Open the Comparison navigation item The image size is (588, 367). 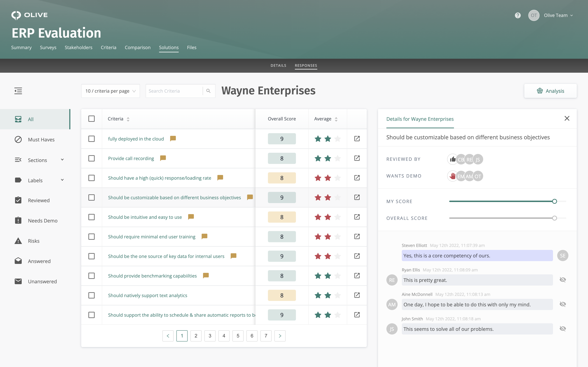click(x=138, y=47)
